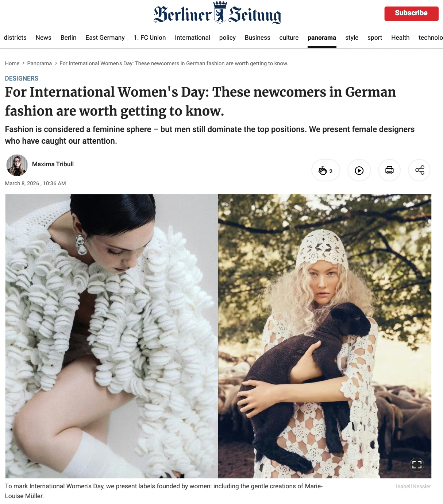Follow the Panorama breadcrumb link
The image size is (443, 504).
point(39,63)
